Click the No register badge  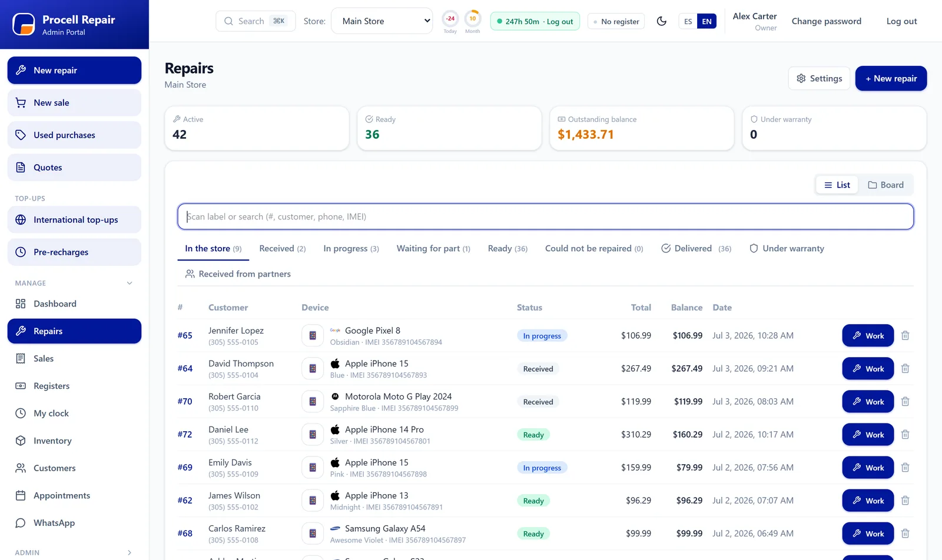616,21
